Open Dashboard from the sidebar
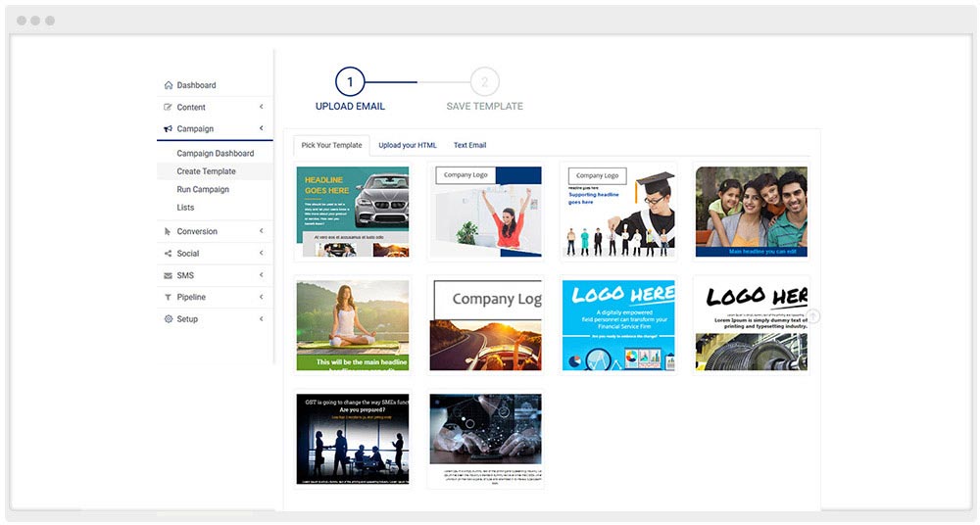The image size is (980, 525). [196, 85]
